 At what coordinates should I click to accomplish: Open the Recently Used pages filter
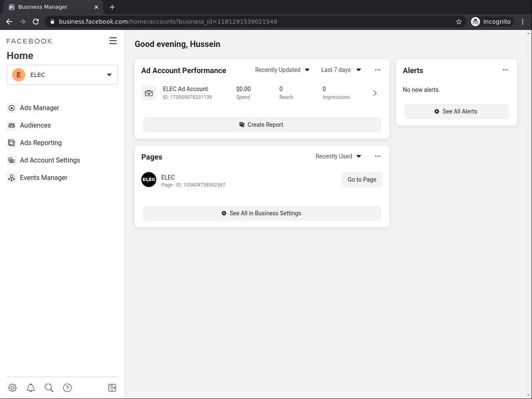click(x=338, y=156)
